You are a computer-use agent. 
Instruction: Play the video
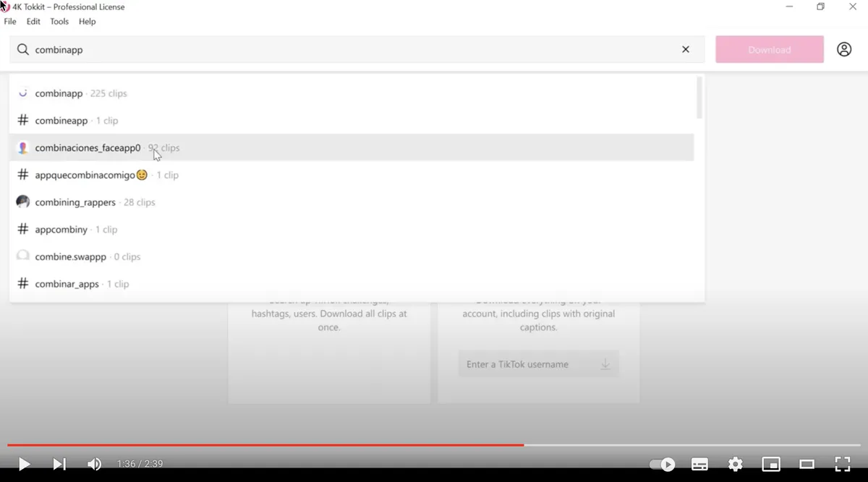click(x=24, y=464)
